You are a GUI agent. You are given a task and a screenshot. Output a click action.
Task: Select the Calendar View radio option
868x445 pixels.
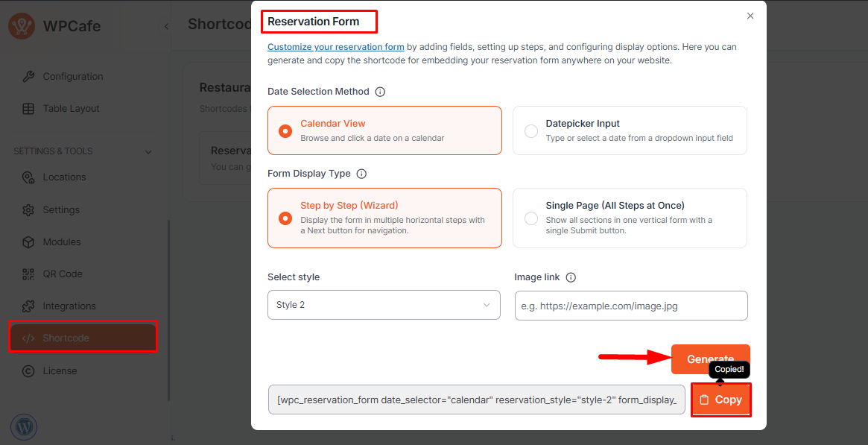[x=285, y=130]
